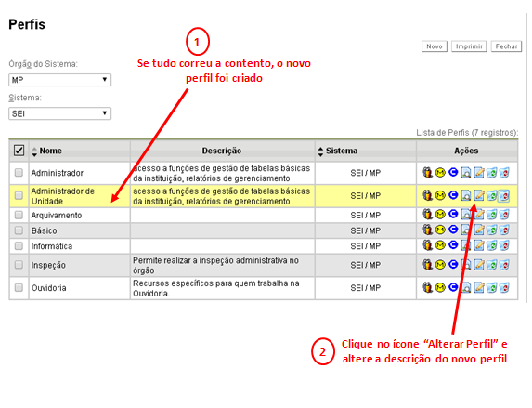Check the Administrador row checkbox
This screenshot has width=532, height=408.
pos(19,173)
